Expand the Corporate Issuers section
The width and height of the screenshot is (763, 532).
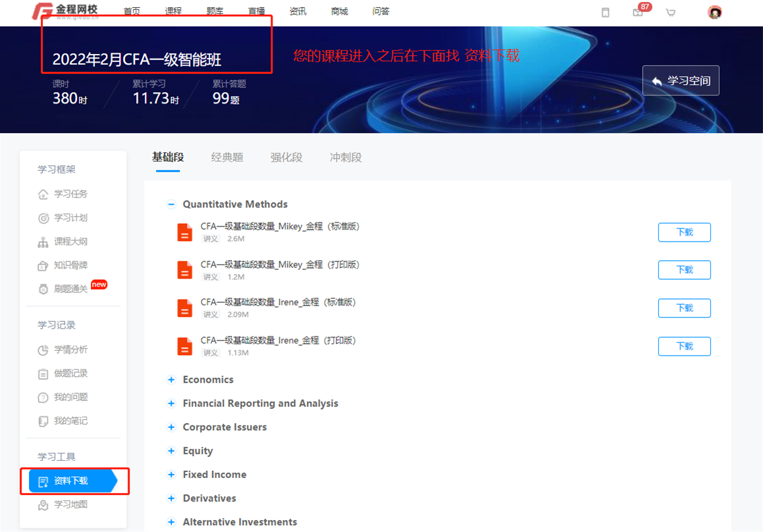pos(171,427)
